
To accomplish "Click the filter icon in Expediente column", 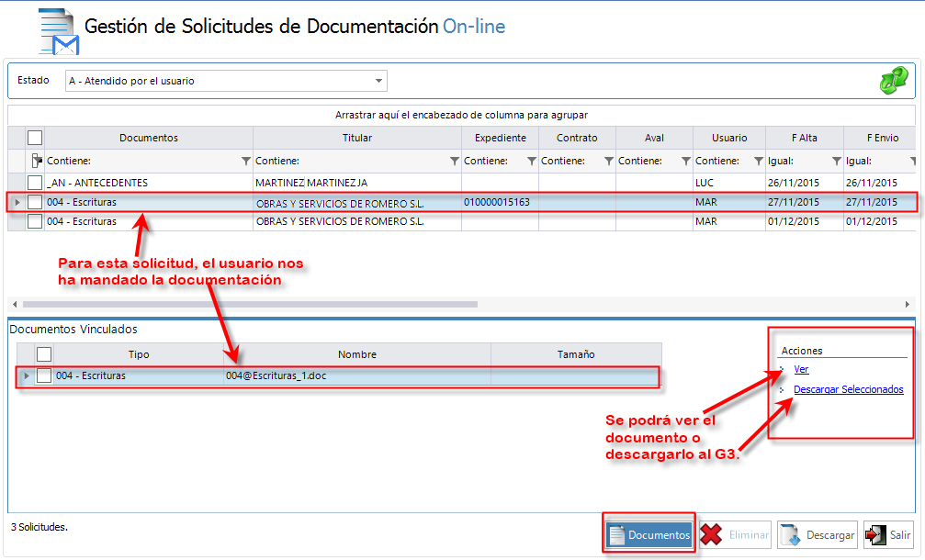I will tap(532, 162).
